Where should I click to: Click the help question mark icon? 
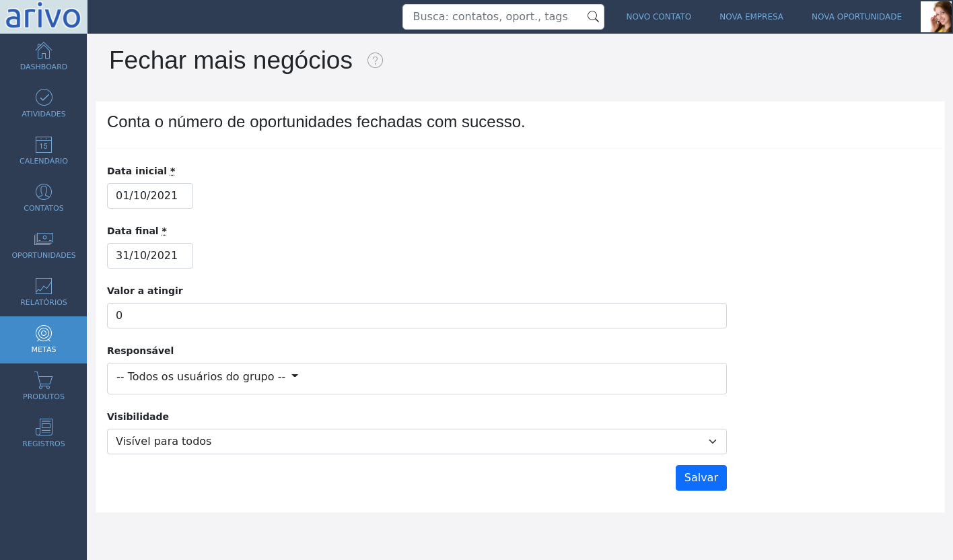[375, 61]
